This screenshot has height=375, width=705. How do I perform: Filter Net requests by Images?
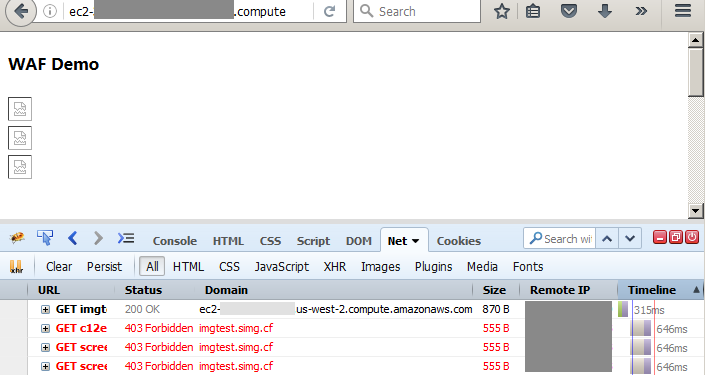point(380,267)
